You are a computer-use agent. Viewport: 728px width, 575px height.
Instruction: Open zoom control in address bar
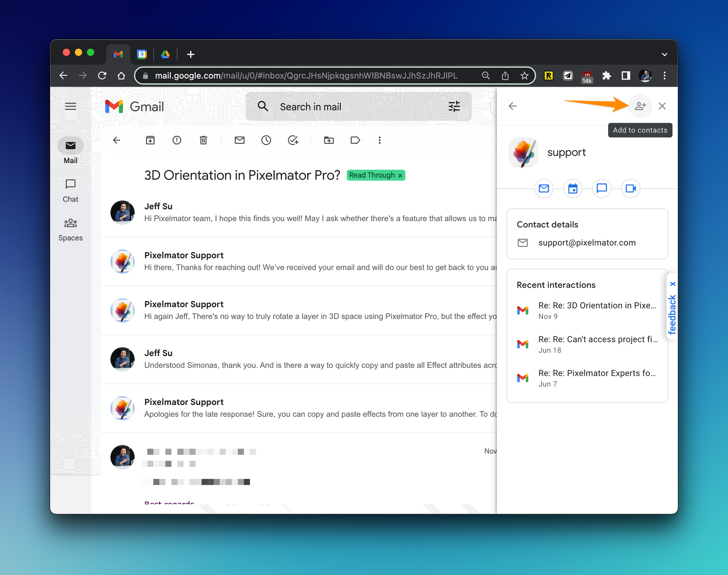486,75
